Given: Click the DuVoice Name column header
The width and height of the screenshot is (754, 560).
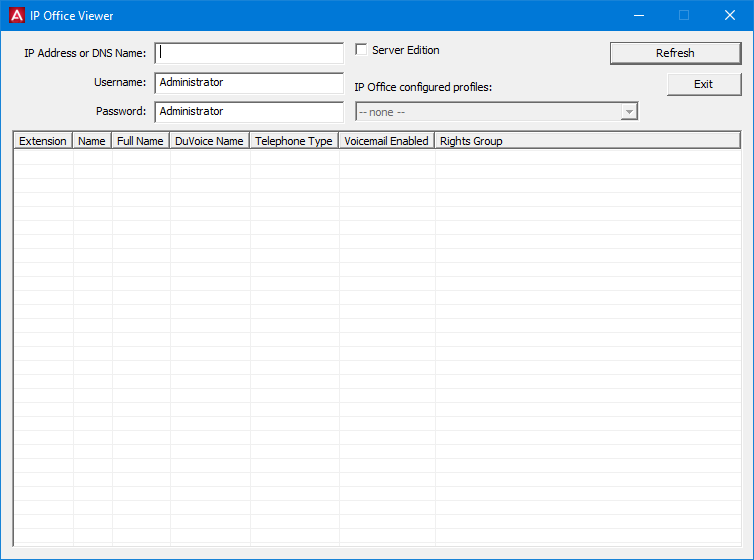Looking at the screenshot, I should click(x=209, y=141).
